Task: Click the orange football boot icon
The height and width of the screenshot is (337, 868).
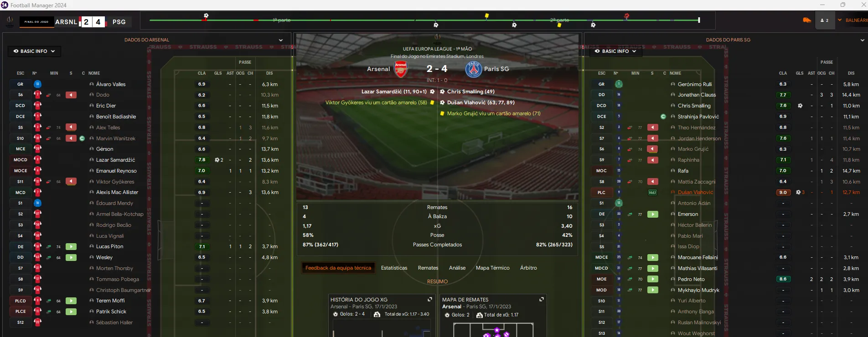Action: coord(807,20)
